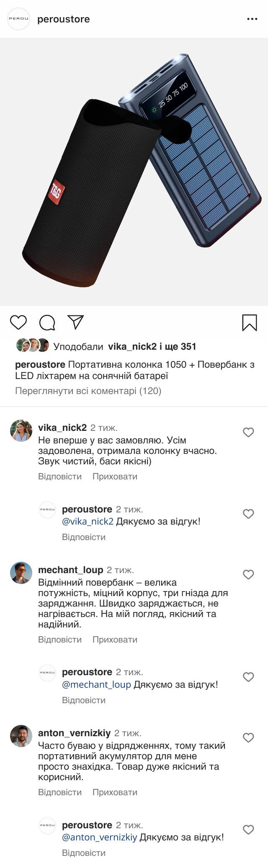View the speaker and powerbank product image
The height and width of the screenshot is (868, 268).
(x=134, y=172)
